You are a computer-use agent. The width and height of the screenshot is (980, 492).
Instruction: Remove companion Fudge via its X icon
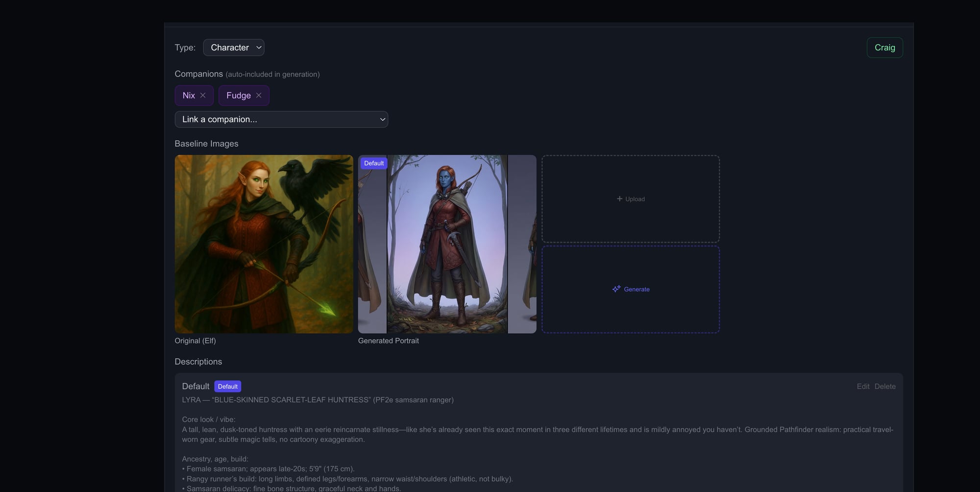(258, 96)
